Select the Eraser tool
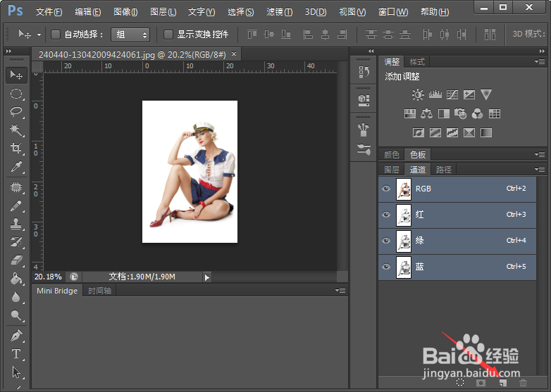Viewport: 551px width, 392px height. [x=16, y=260]
